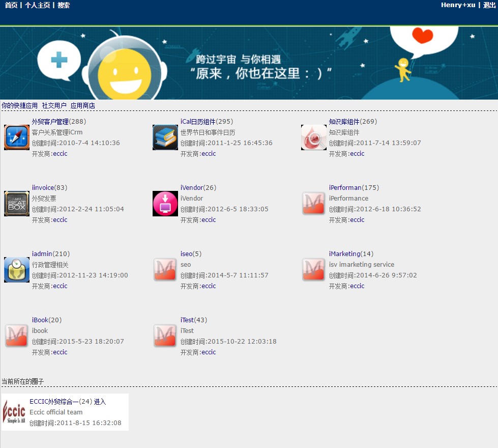The width and height of the screenshot is (498, 448).
Task: Click the 客户关系管理iCrm description text
Action: click(57, 132)
